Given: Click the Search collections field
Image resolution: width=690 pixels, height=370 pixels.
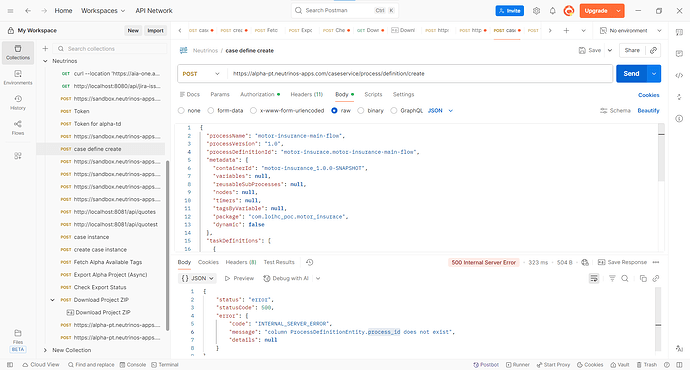Looking at the screenshot, I should [110, 48].
